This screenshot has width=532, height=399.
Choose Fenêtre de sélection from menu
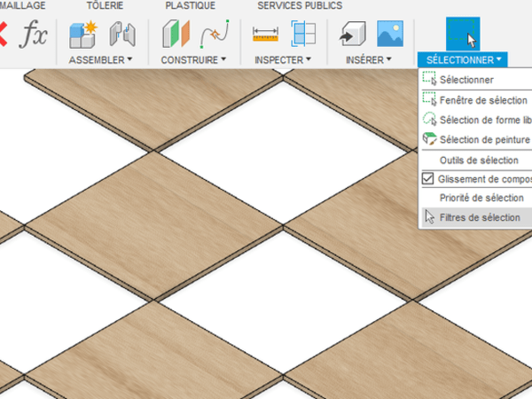(482, 100)
